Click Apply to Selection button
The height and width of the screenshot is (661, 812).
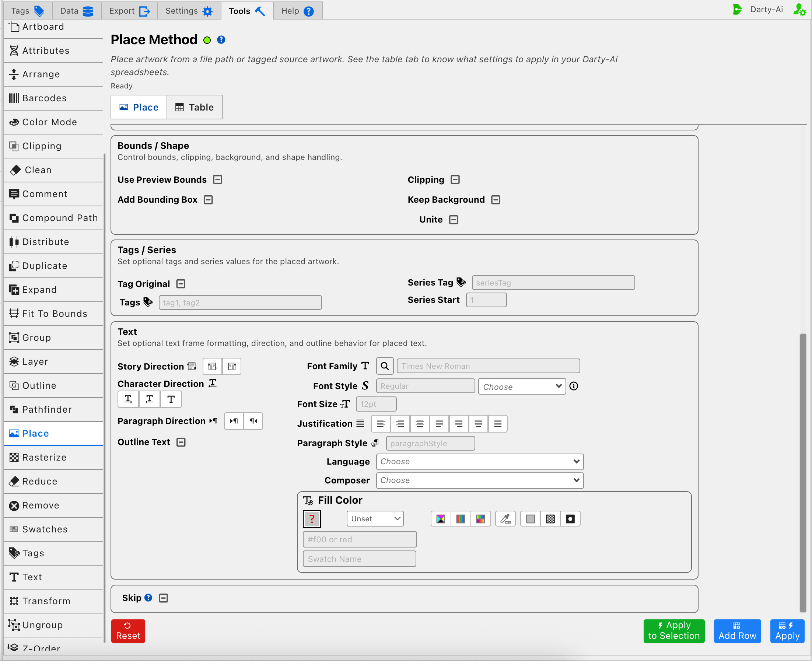pos(674,631)
